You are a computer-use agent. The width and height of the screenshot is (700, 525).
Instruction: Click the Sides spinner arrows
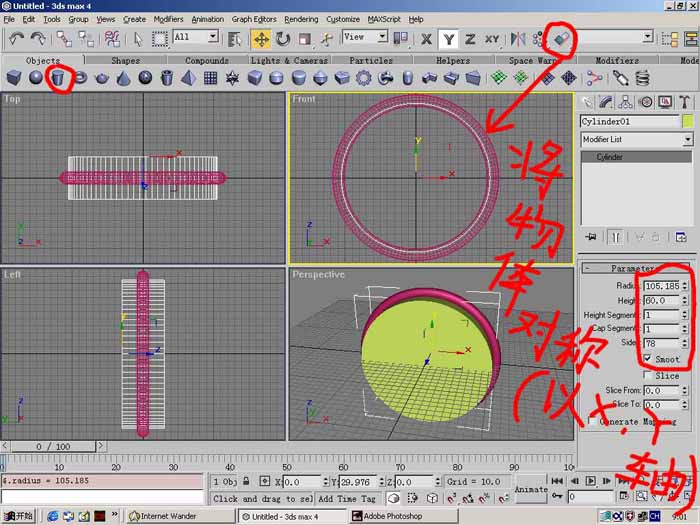(x=685, y=343)
